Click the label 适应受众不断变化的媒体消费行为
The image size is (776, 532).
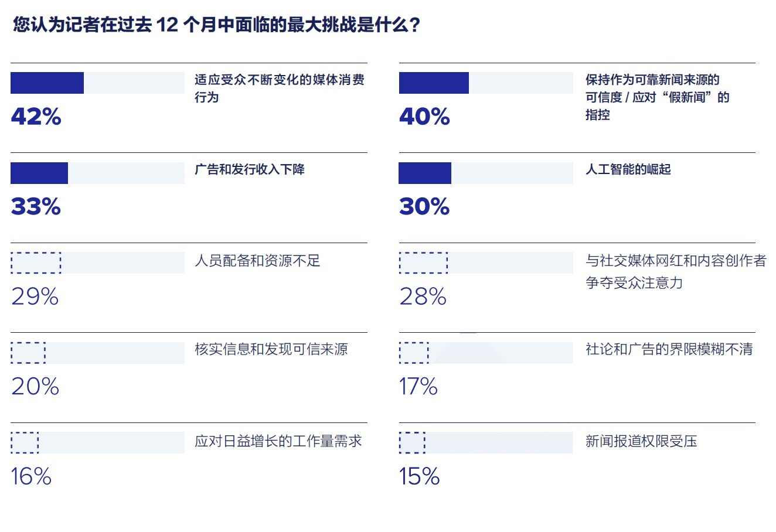(x=279, y=88)
